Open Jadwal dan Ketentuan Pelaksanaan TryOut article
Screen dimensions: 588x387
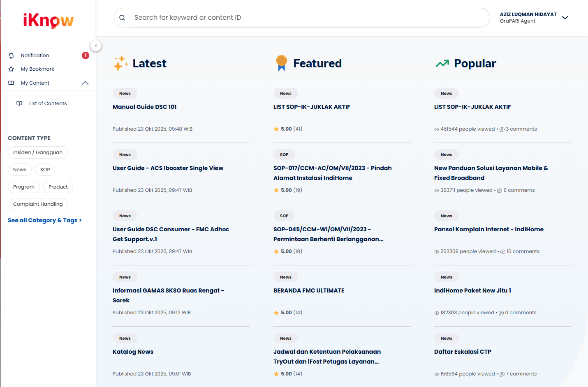click(327, 357)
